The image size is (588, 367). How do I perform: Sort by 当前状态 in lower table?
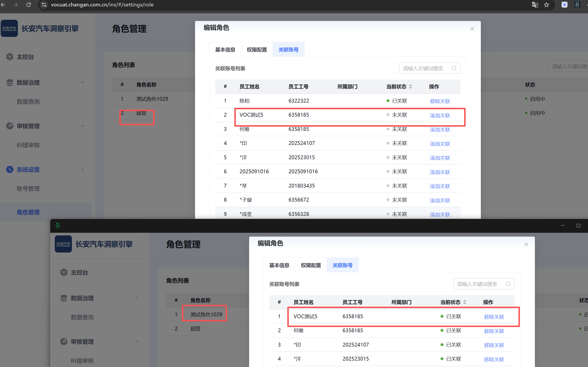[x=465, y=302]
